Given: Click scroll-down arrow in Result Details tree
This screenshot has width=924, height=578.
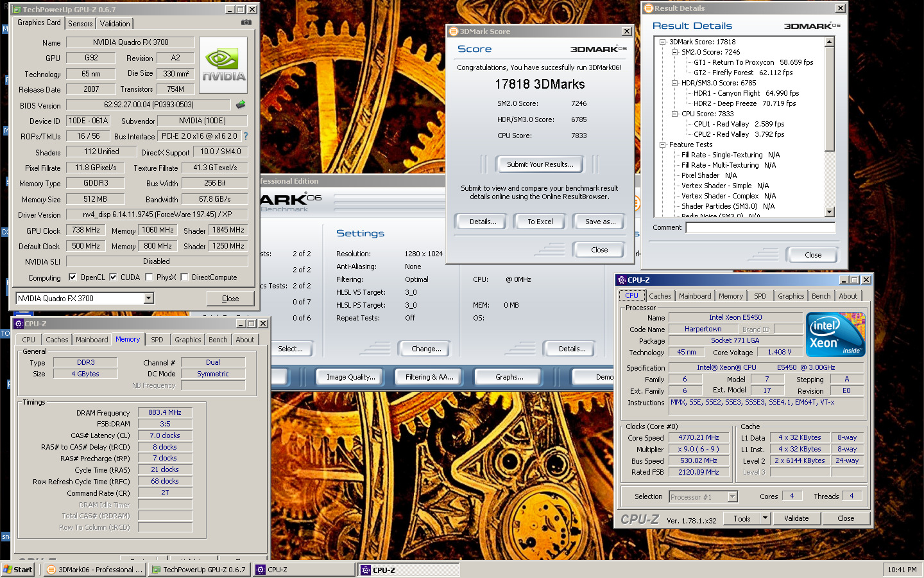Looking at the screenshot, I should click(829, 212).
